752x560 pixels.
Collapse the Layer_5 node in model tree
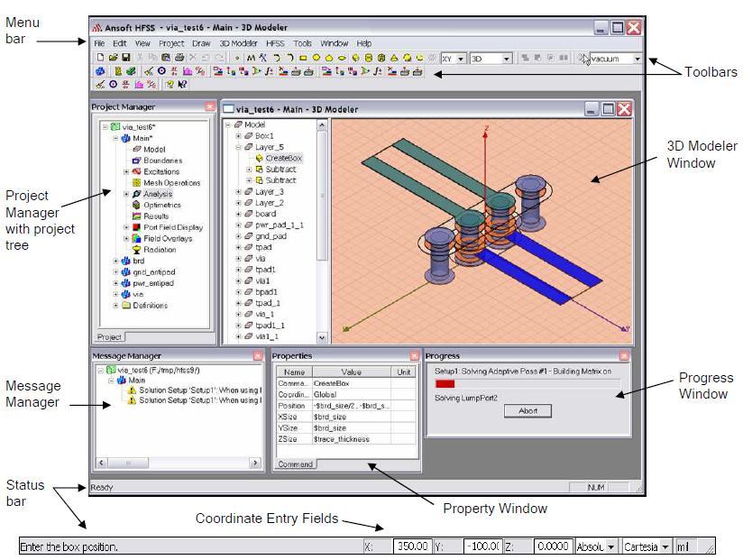(238, 147)
